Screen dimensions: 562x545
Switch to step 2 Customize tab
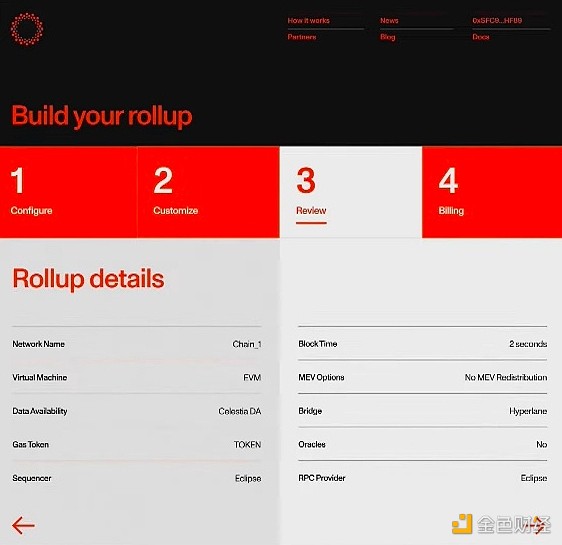point(208,192)
